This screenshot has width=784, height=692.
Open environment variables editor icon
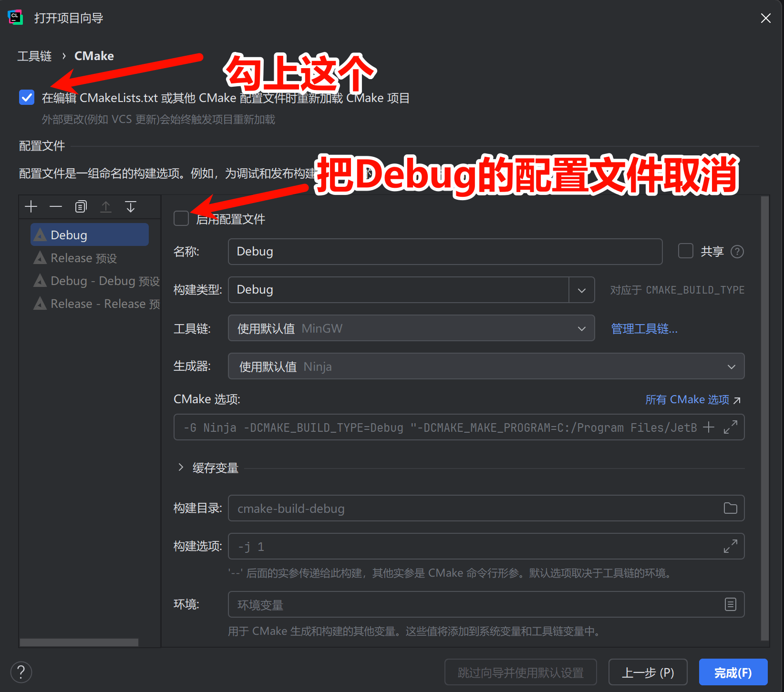[x=730, y=604]
